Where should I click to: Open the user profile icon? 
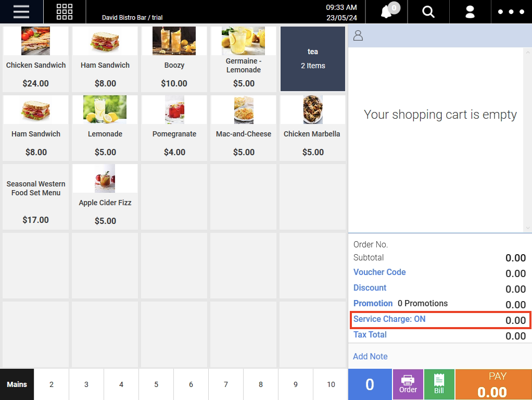[470, 11]
